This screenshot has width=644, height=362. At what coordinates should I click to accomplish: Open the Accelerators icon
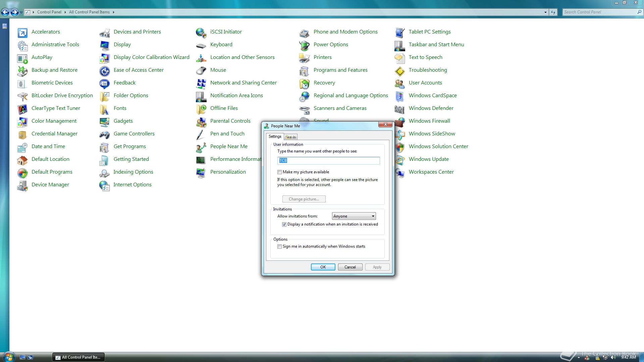pyautogui.click(x=22, y=33)
